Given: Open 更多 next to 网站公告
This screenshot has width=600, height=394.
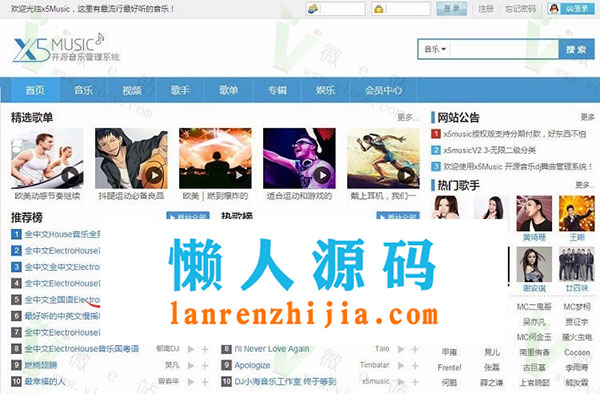Looking at the screenshot, I should (x=587, y=117).
